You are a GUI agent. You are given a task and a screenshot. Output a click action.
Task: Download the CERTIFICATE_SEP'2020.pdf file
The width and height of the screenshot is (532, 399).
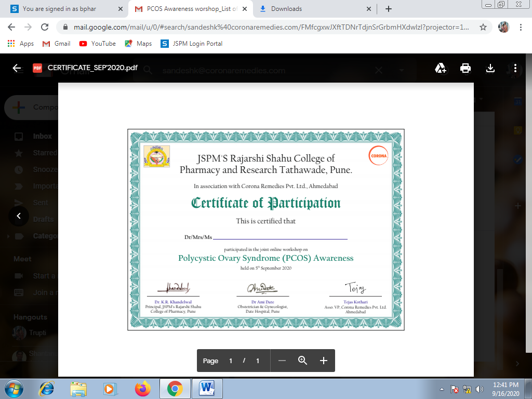[x=490, y=68]
